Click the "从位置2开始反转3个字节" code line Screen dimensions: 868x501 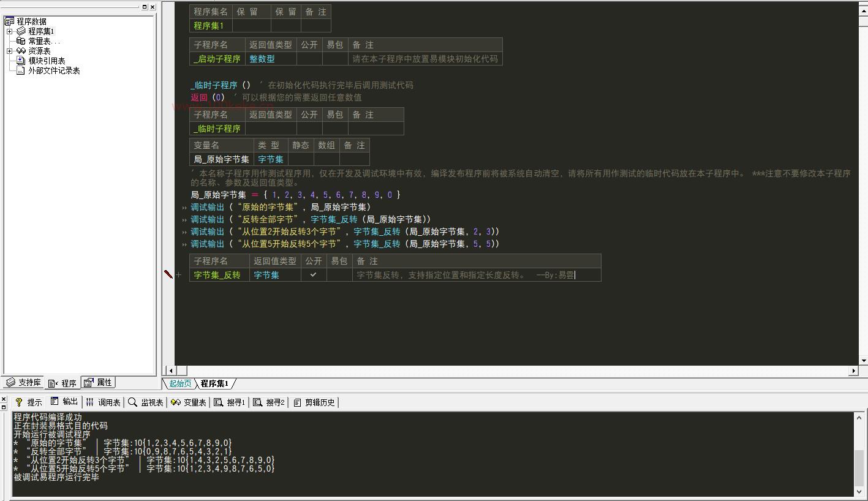345,232
